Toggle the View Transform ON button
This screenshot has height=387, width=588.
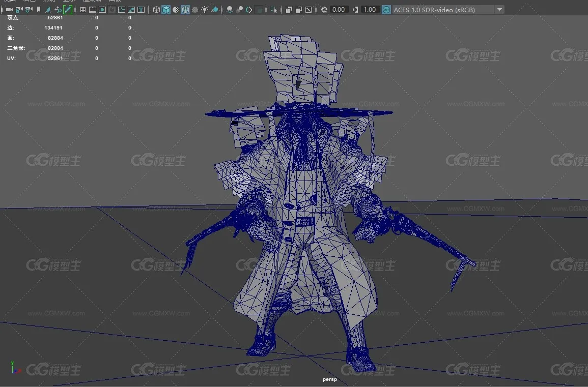pyautogui.click(x=386, y=10)
